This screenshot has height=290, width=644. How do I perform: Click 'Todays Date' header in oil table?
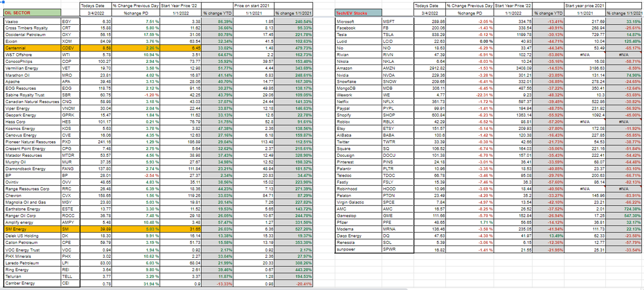point(96,5)
